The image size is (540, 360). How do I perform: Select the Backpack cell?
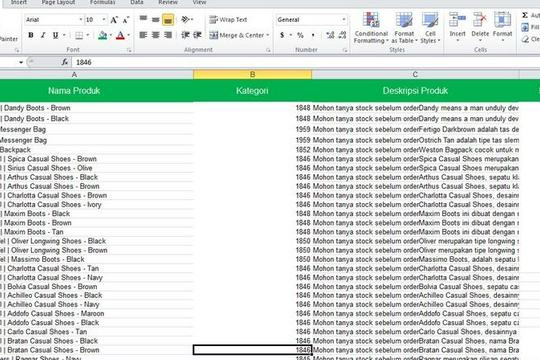[x=96, y=150]
